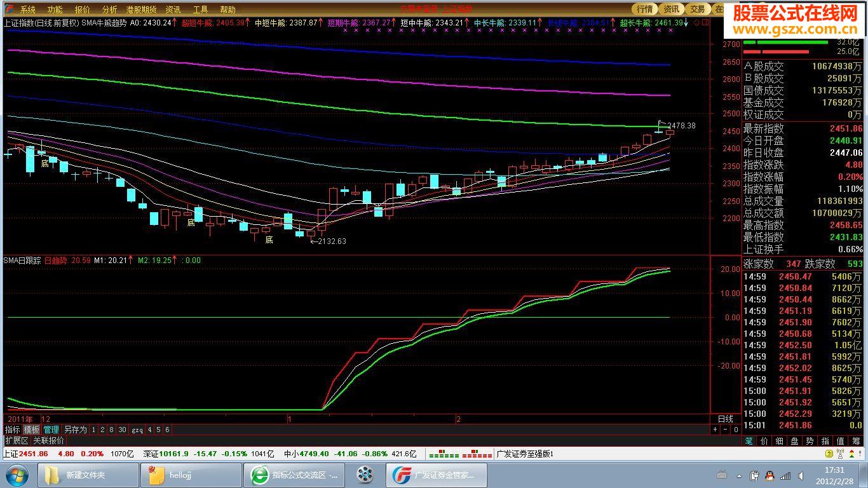Open the 功能 menu
Screen dimensions: 868x488
[55, 10]
